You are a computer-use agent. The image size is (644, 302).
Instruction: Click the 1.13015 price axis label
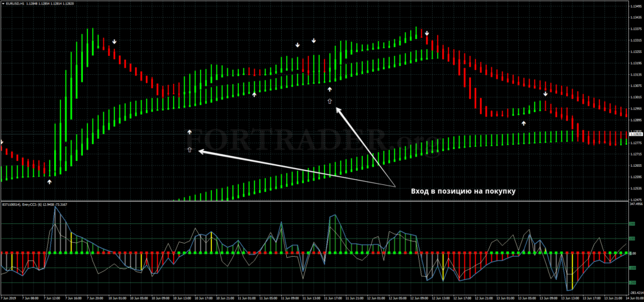pyautogui.click(x=636, y=98)
